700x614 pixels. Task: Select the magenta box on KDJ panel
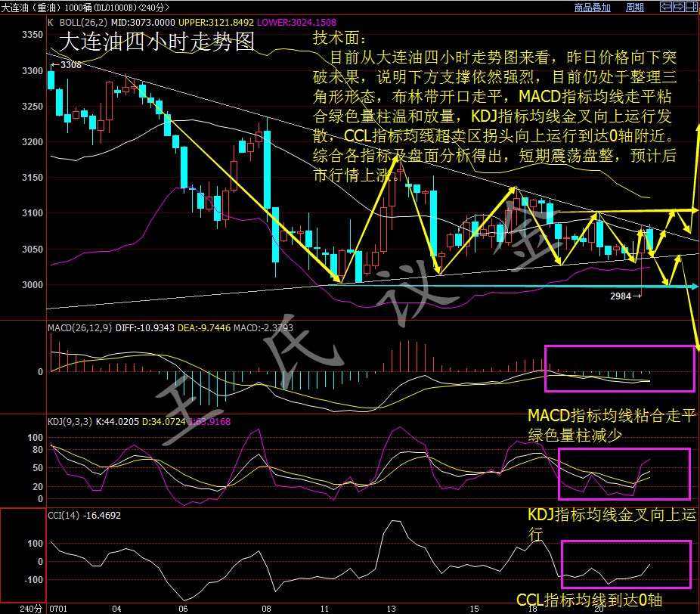click(624, 473)
